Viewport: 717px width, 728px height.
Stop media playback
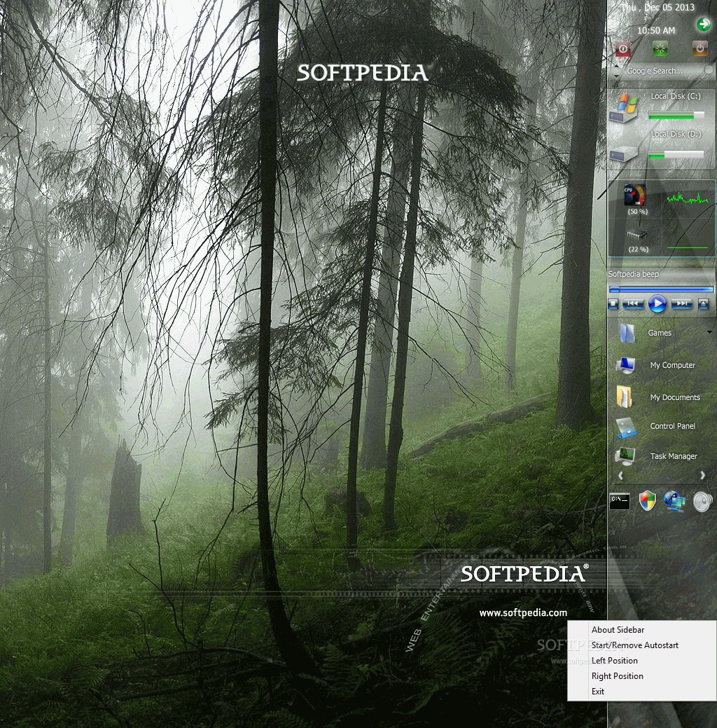point(613,304)
